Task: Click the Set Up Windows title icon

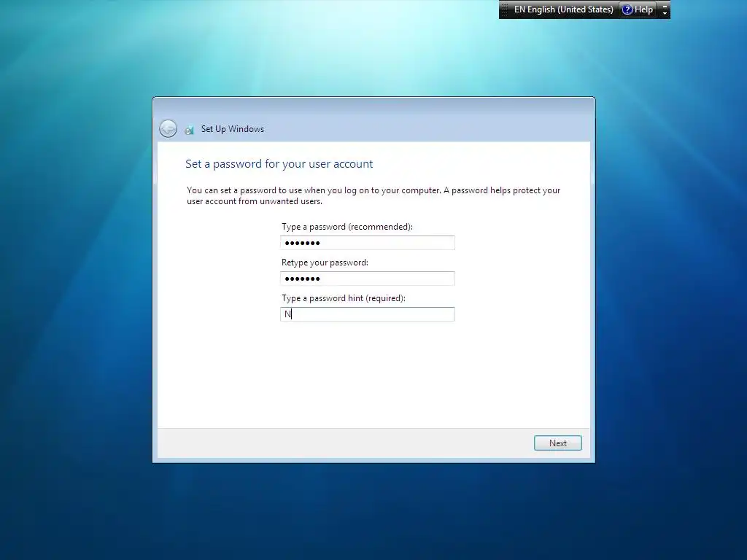Action: point(189,129)
